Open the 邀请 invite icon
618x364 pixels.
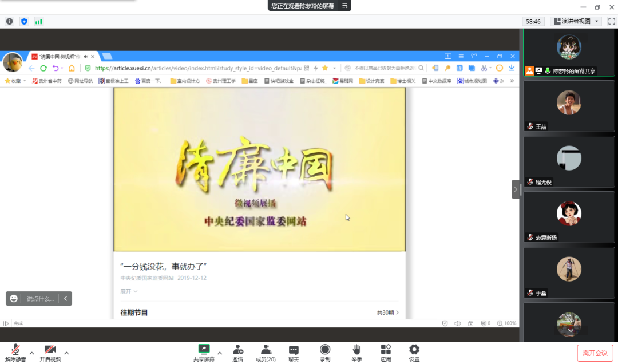(237, 352)
